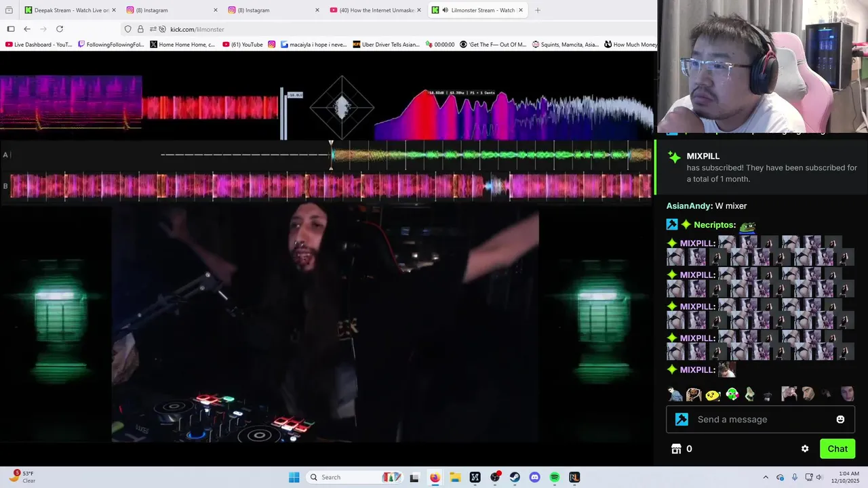
Task: Reload the current page
Action: tap(60, 29)
